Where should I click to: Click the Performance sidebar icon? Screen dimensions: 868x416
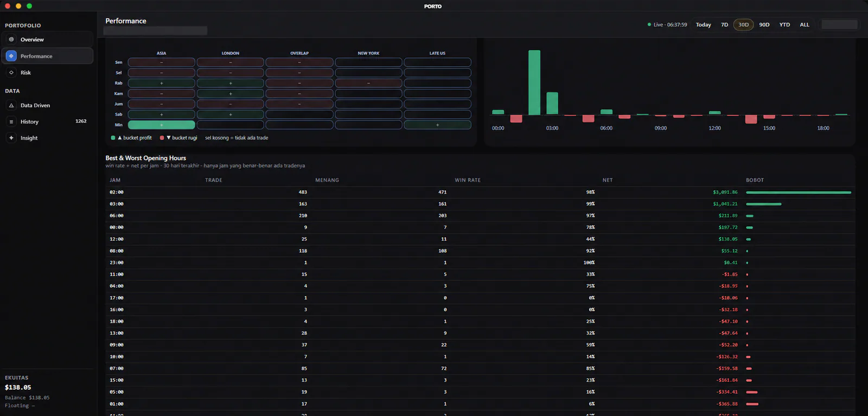11,56
